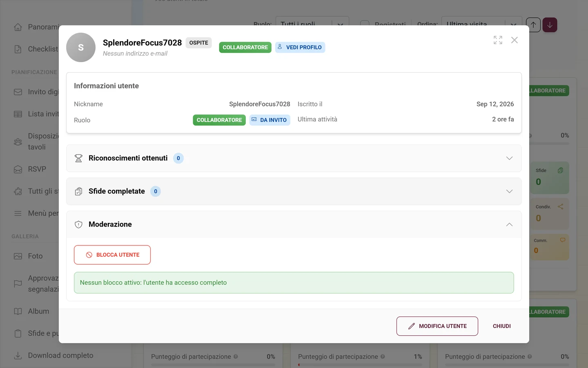Open the Checklist sidebar icon
588x368 pixels.
click(18, 49)
